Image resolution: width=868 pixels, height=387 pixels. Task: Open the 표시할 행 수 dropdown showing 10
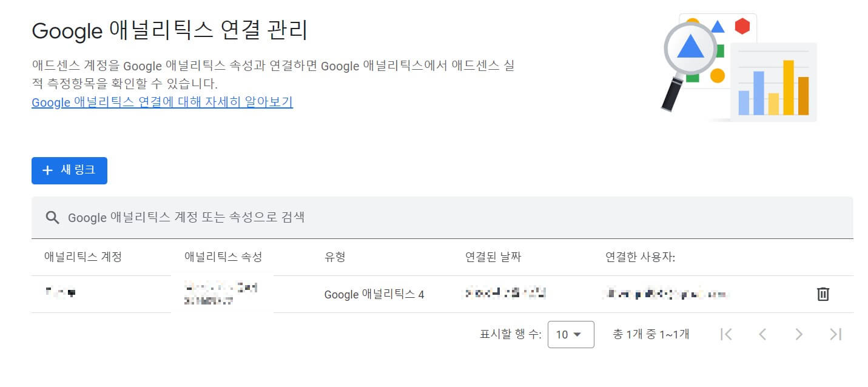[569, 334]
